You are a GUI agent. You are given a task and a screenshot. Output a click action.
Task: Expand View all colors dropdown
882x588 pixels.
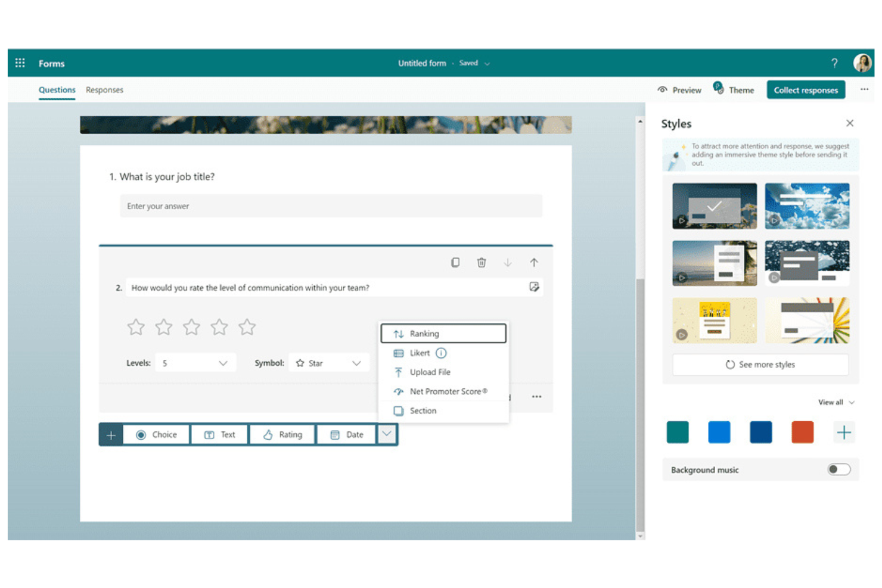(836, 402)
